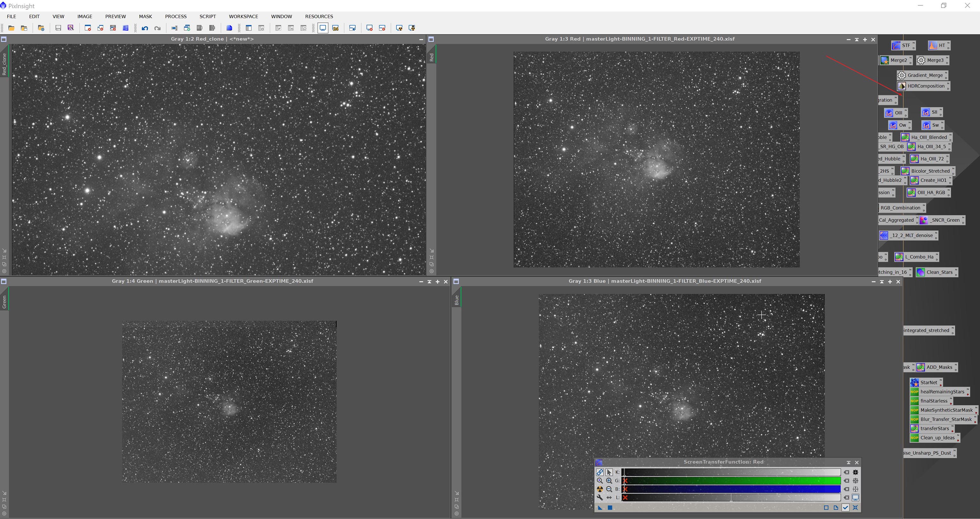The height and width of the screenshot is (519, 980).
Task: Click the transferStars process icon
Action: click(x=931, y=428)
